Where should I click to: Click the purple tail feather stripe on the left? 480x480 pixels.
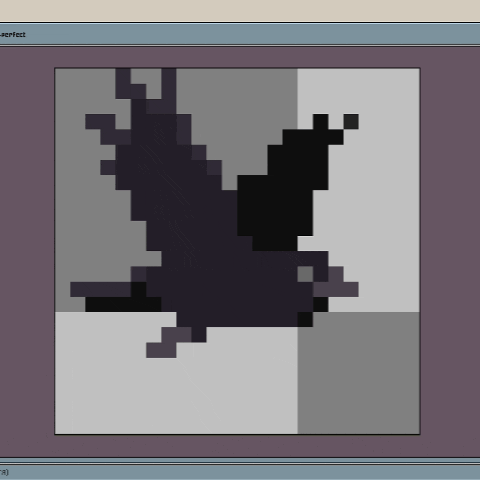click(101, 289)
